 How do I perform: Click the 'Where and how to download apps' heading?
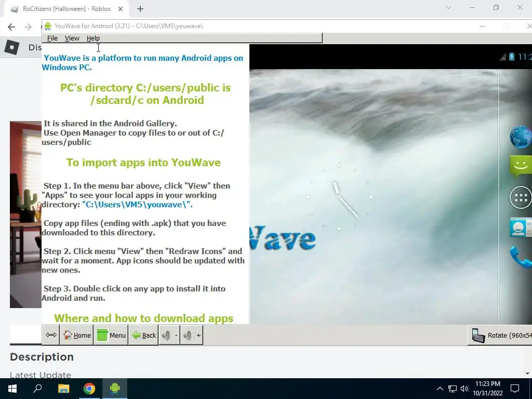(143, 318)
